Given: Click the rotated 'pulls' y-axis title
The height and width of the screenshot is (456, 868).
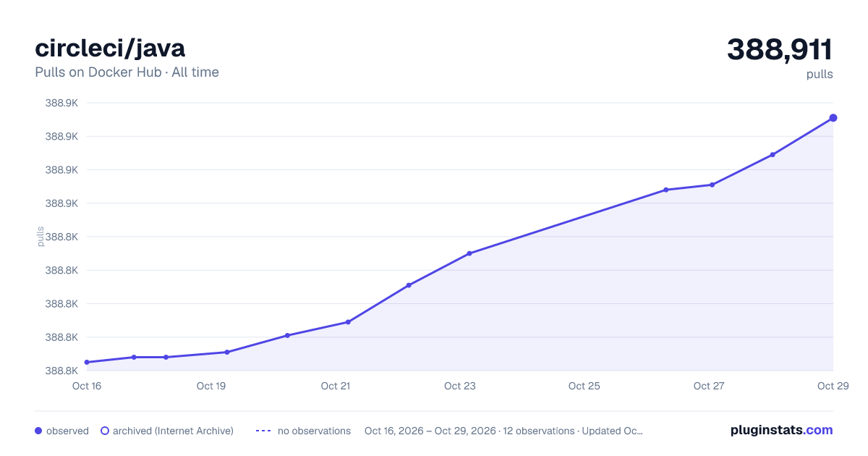Looking at the screenshot, I should [x=41, y=237].
